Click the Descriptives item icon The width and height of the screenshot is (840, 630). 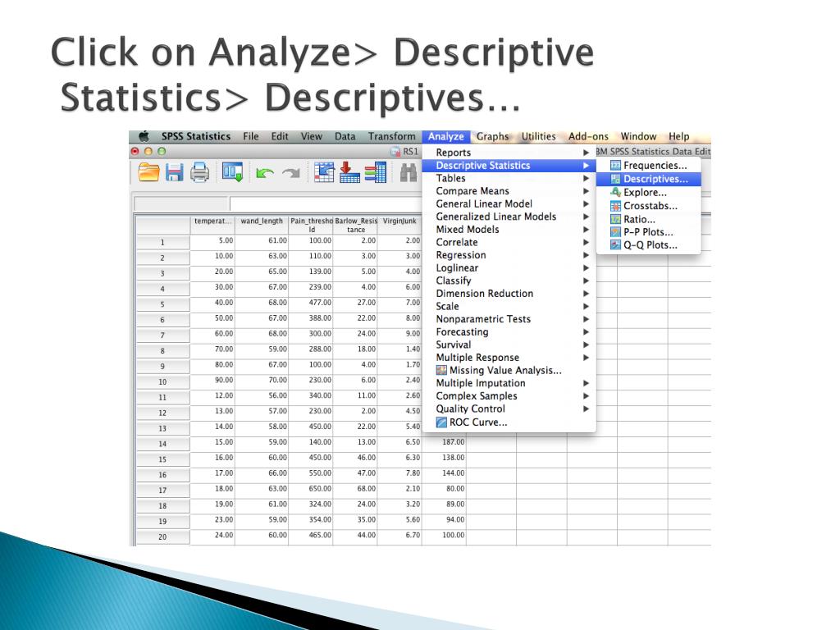tap(615, 179)
